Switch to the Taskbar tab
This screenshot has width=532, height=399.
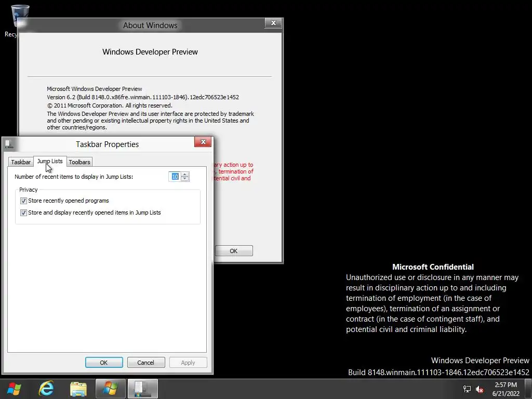(21, 162)
